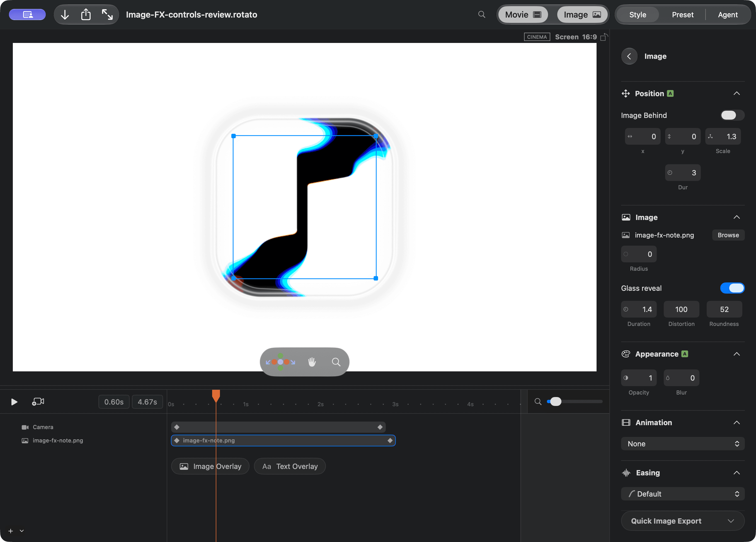Click the orange playhead marker

tap(216, 395)
